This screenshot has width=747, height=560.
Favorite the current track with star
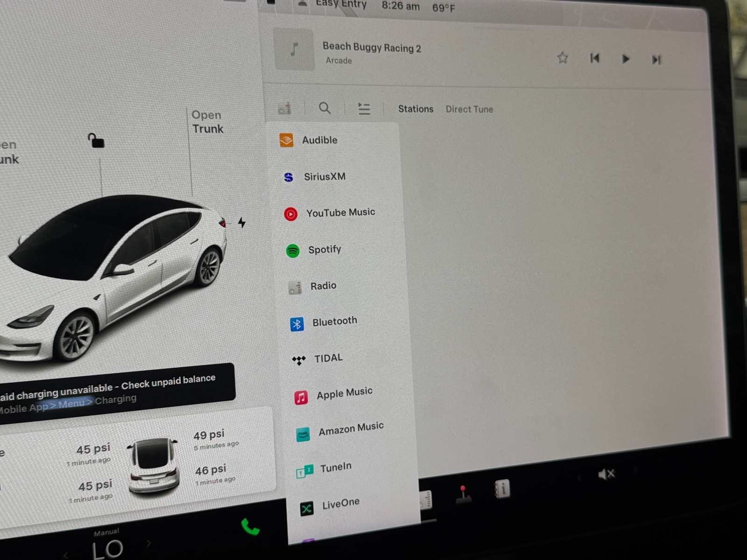point(563,58)
